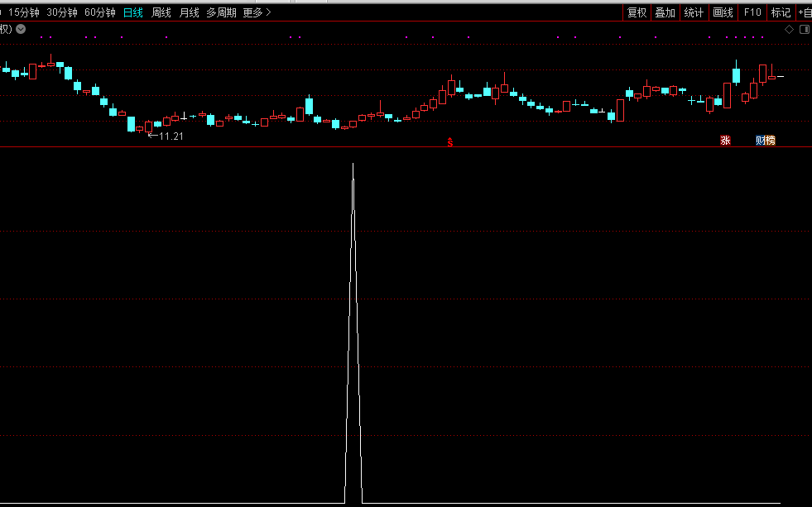Open F10 company information
The image size is (812, 507).
click(752, 12)
